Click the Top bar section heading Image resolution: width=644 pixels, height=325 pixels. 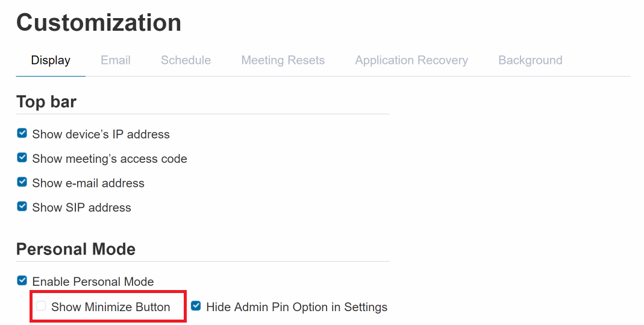pyautogui.click(x=46, y=102)
